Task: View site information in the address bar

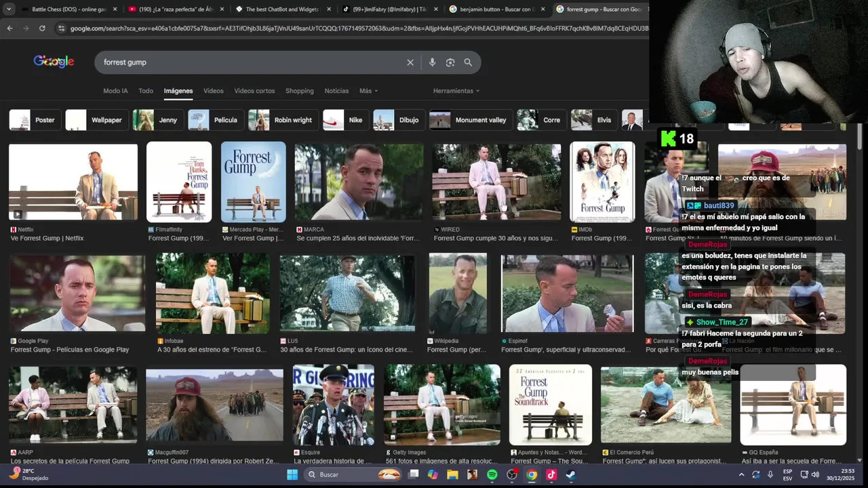Action: click(62, 28)
